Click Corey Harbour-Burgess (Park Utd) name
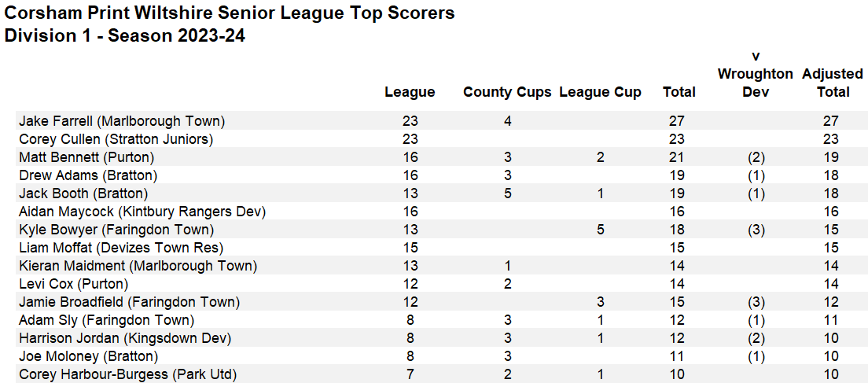 pyautogui.click(x=128, y=374)
